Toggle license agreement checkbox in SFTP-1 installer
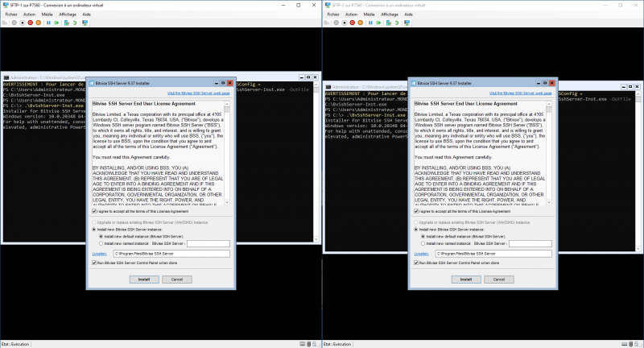 [94, 211]
